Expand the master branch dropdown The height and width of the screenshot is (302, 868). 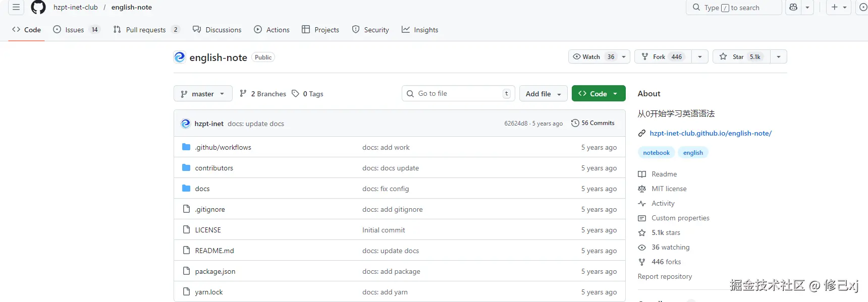pyautogui.click(x=203, y=94)
